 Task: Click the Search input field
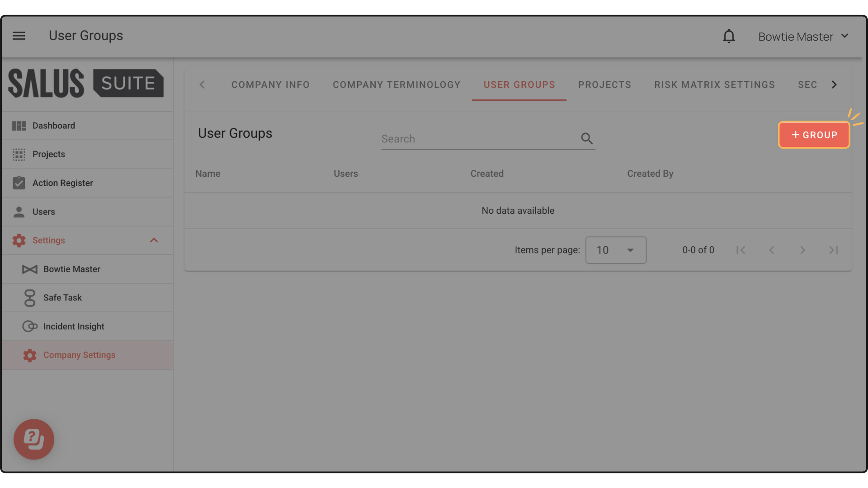[479, 139]
